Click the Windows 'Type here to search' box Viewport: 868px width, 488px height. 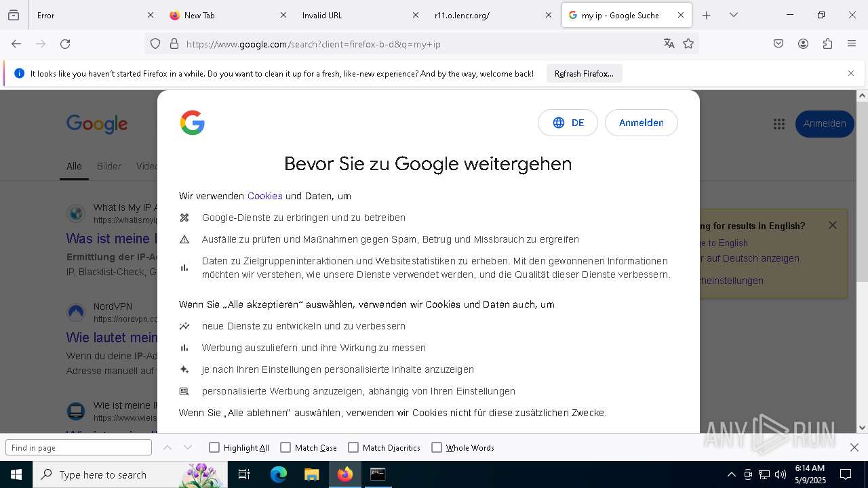click(130, 474)
